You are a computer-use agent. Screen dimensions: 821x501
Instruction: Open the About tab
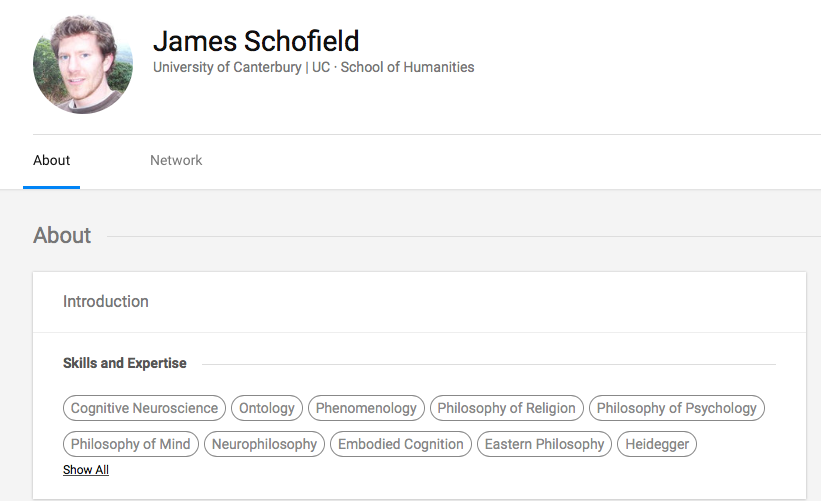[x=52, y=160]
